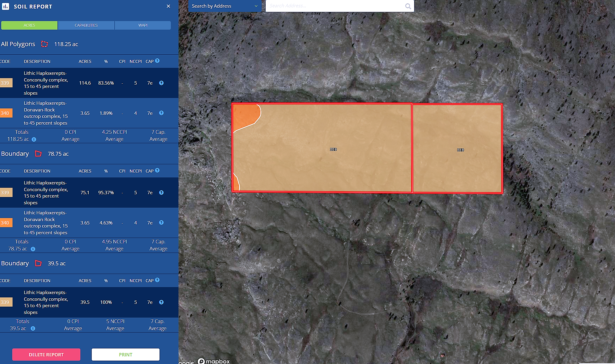This screenshot has width=615, height=364.
Task: Open the Search by Address dropdown
Action: click(225, 6)
